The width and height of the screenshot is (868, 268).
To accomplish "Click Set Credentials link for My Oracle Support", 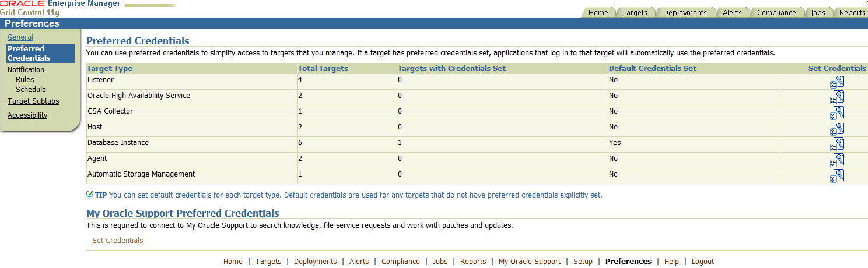I will [x=117, y=241].
